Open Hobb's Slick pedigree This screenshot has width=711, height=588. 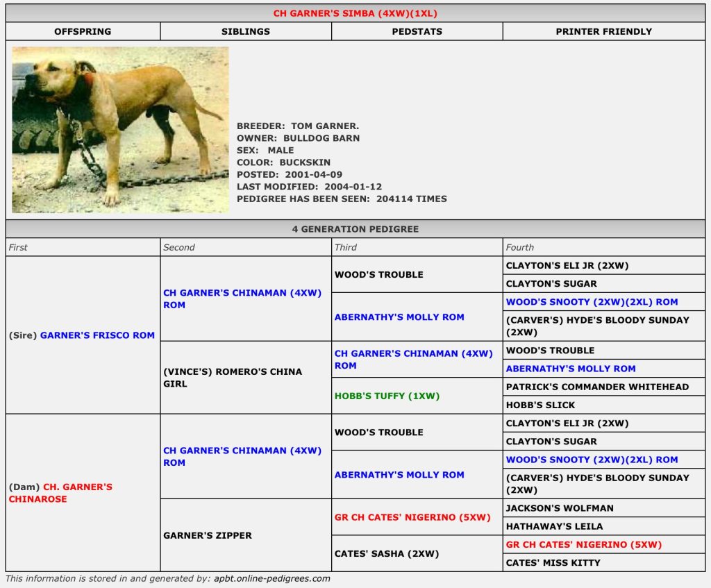(540, 405)
